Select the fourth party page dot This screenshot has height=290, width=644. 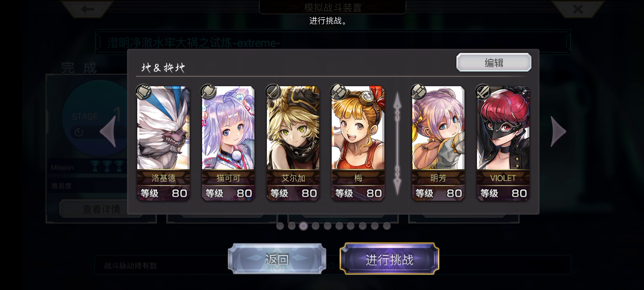click(316, 226)
